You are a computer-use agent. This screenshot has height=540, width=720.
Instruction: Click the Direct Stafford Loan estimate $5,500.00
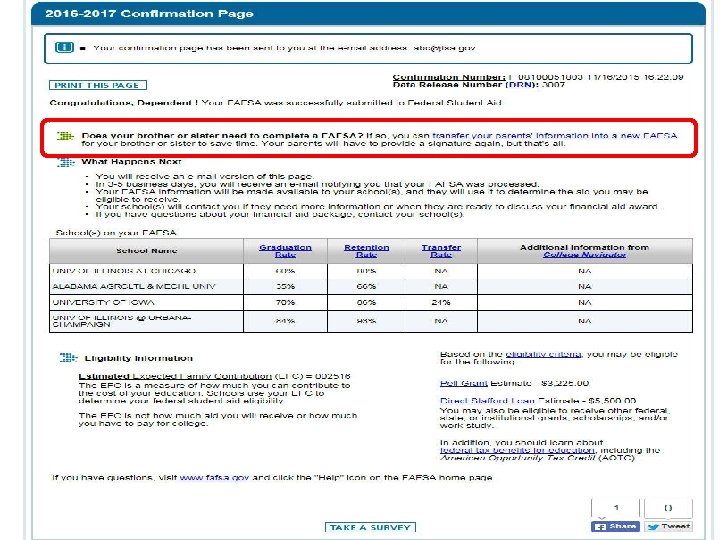[x=612, y=400]
